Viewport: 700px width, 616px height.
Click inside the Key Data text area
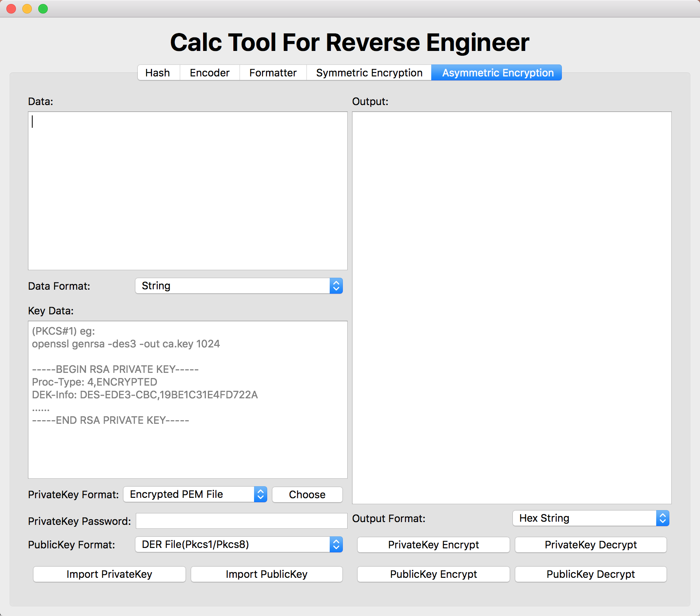pos(188,400)
